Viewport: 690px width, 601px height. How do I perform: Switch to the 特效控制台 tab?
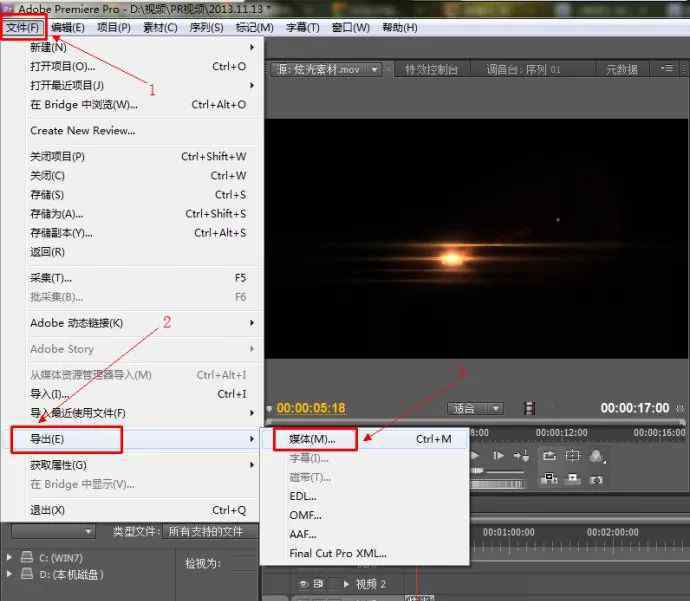click(x=431, y=70)
